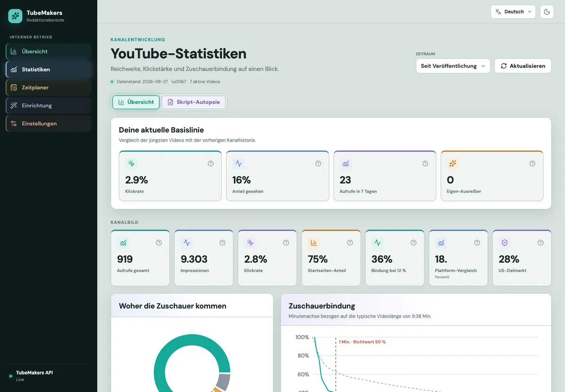
Task: Show help for the Anteil gesehen card
Action: [318, 163]
